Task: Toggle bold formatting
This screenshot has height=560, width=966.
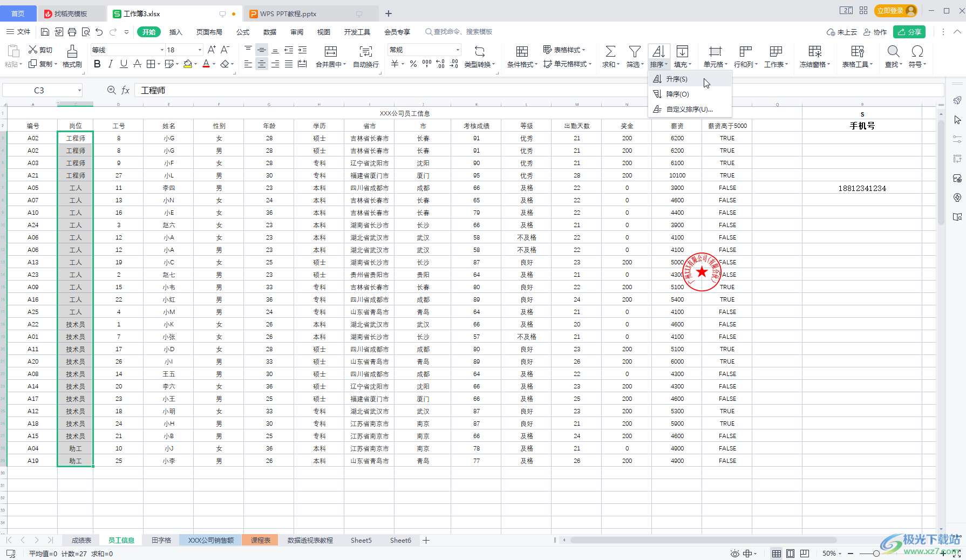Action: click(97, 64)
